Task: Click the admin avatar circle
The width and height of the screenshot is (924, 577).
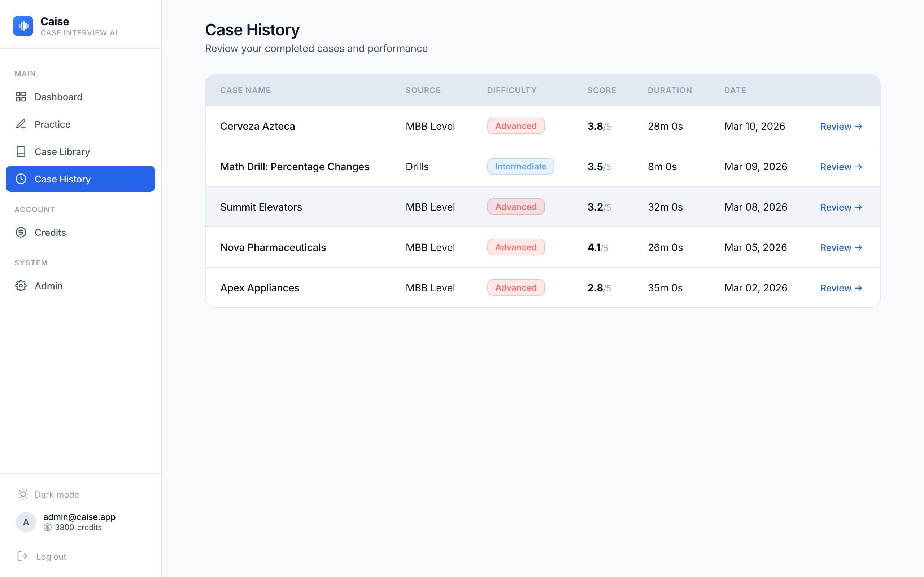Action: point(26,522)
